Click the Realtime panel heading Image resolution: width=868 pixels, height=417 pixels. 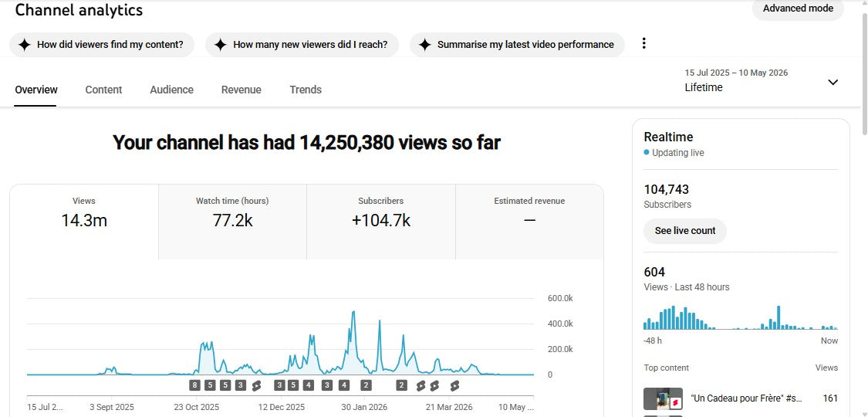point(668,137)
